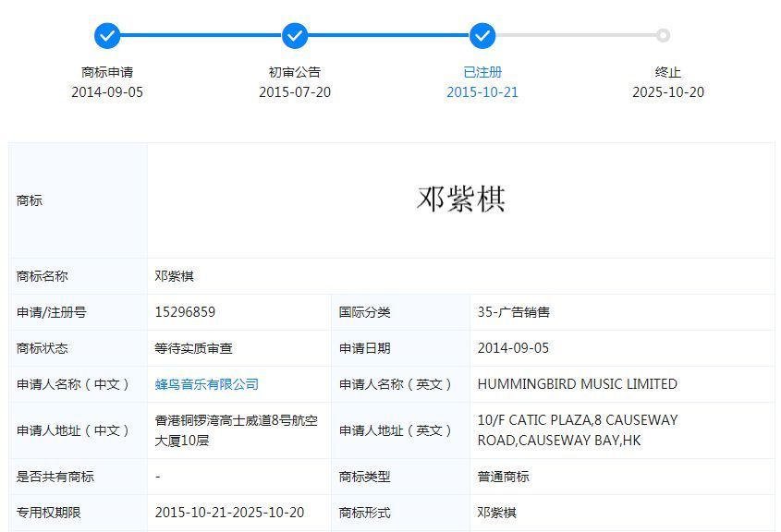Click the 国际分类 label
Viewport: 781px width, 532px height.
(364, 312)
